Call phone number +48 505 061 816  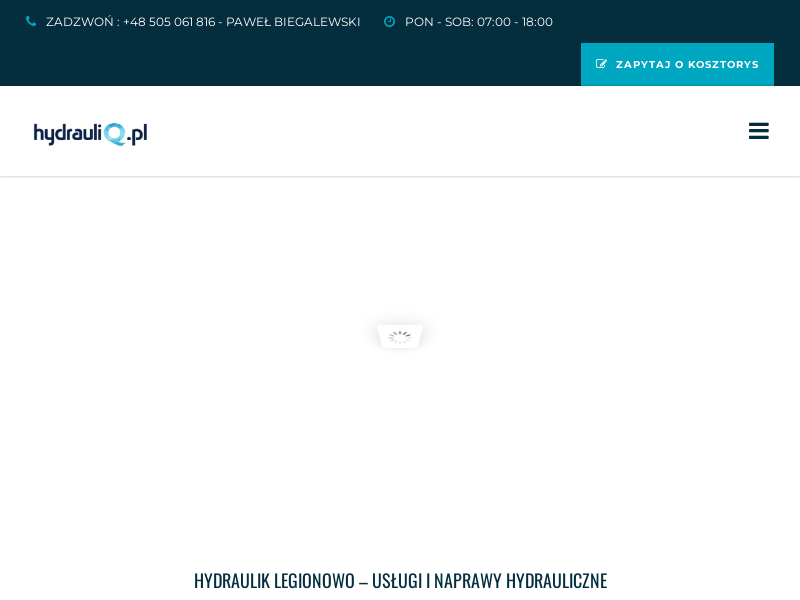coord(169,21)
